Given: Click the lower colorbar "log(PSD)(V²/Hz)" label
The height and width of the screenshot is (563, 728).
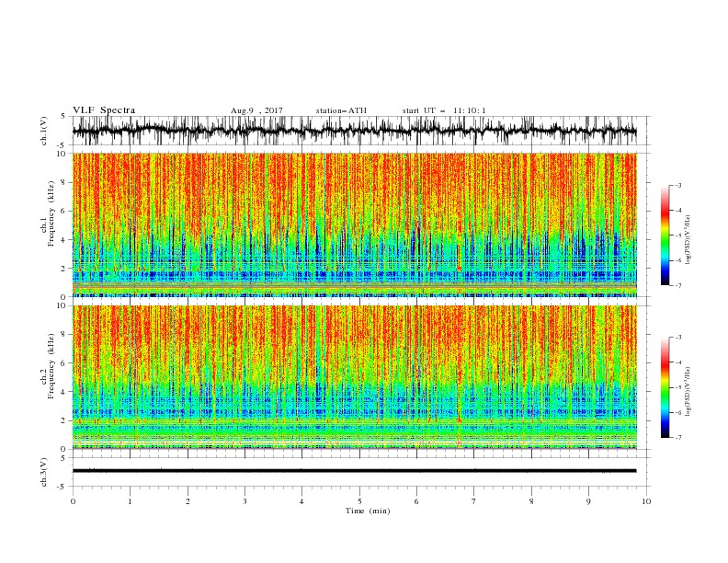Looking at the screenshot, I should point(688,392).
